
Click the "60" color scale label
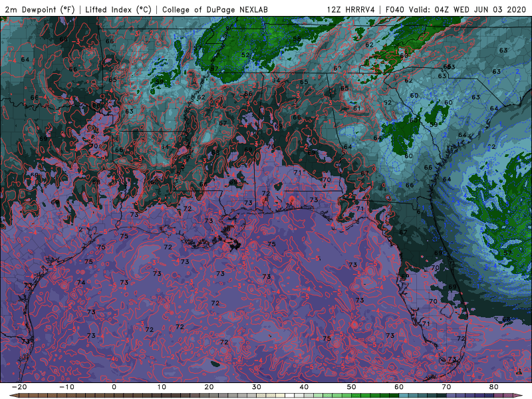(x=399, y=387)
